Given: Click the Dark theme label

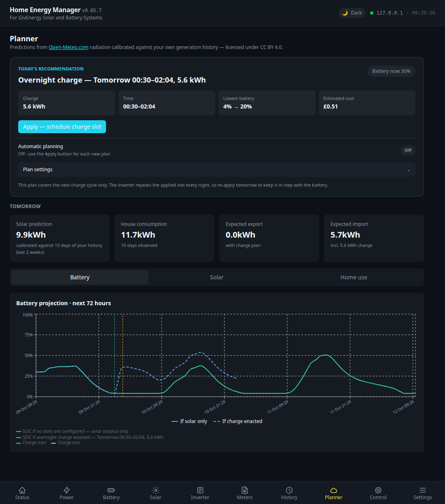Looking at the screenshot, I should [356, 13].
